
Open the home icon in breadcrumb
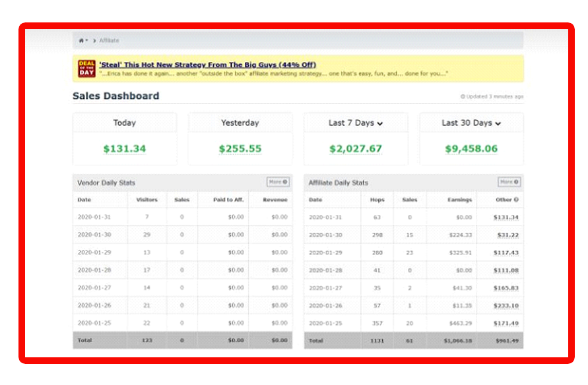[81, 40]
